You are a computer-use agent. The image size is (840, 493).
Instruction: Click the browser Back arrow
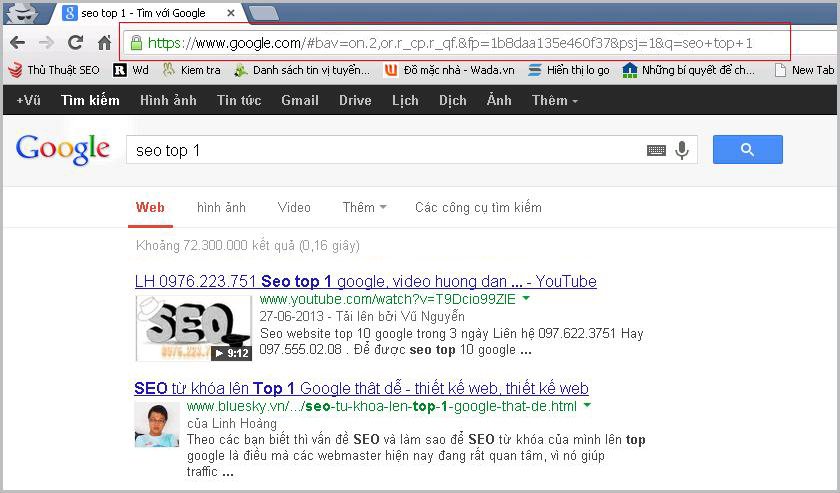pyautogui.click(x=18, y=43)
